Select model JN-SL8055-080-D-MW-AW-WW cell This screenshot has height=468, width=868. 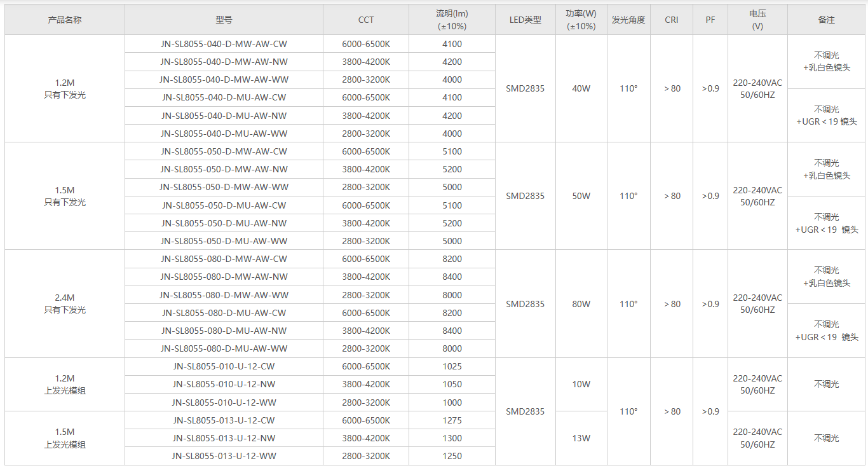click(x=224, y=295)
